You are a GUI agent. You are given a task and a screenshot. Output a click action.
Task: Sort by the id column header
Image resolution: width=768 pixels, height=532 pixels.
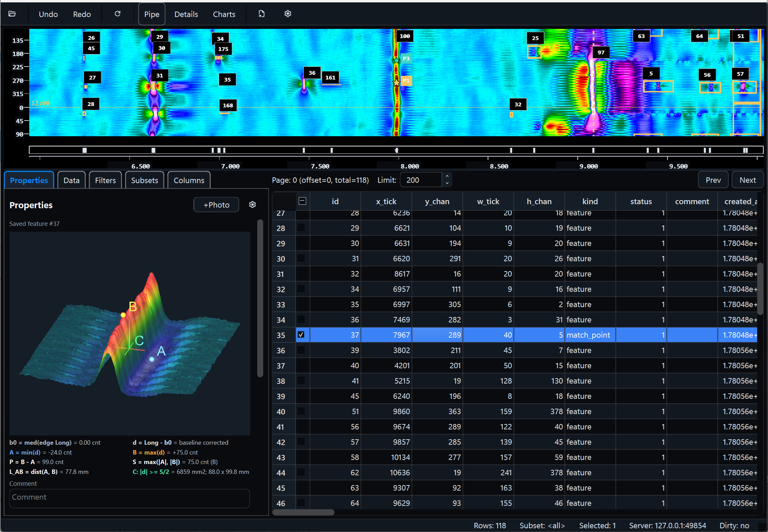[335, 201]
